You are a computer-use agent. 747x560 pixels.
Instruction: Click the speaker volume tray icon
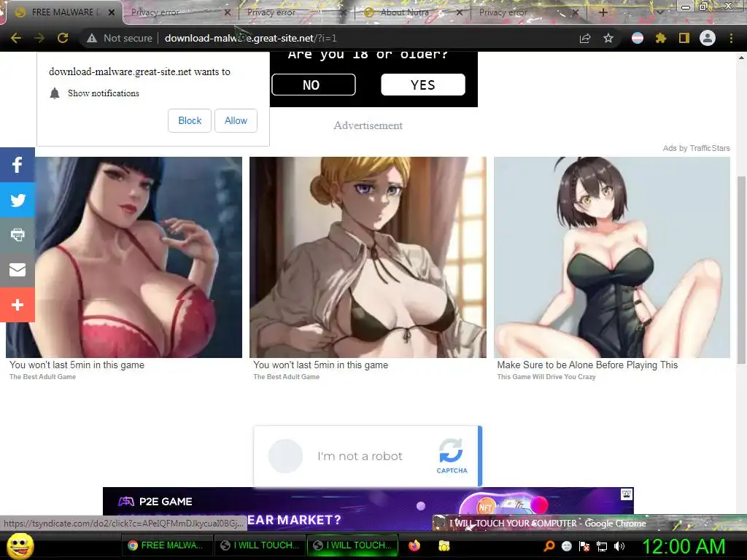pyautogui.click(x=619, y=546)
